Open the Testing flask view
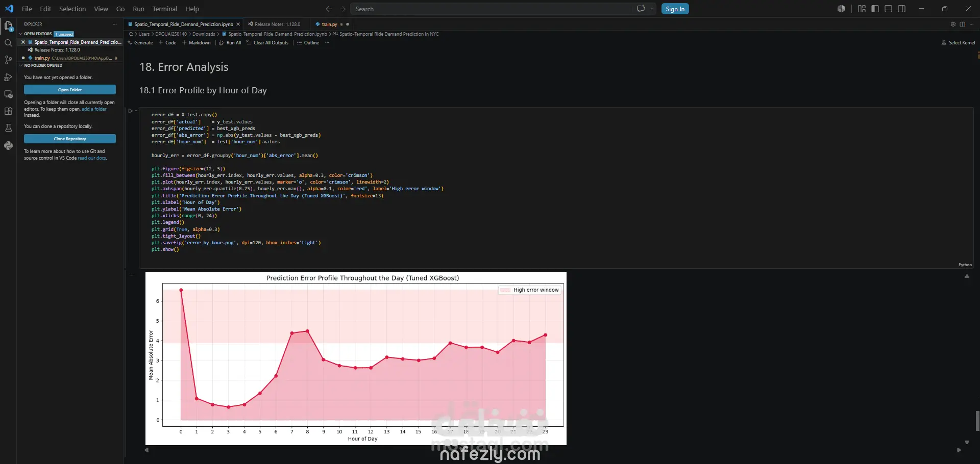The height and width of the screenshot is (464, 980). click(8, 128)
